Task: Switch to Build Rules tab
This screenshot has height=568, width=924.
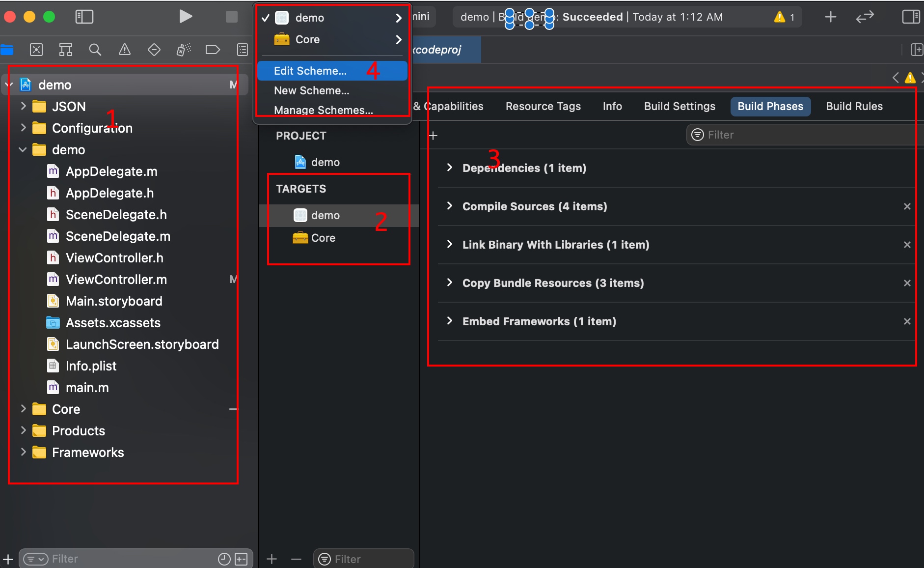Action: pos(854,106)
